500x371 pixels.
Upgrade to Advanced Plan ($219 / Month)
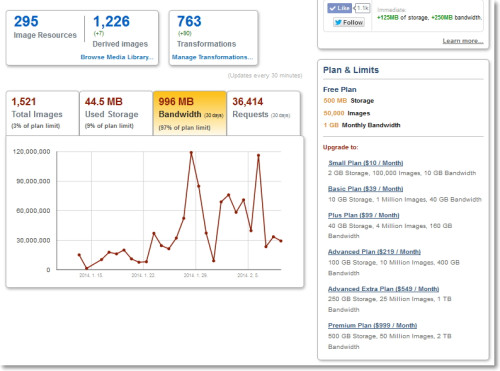(374, 252)
